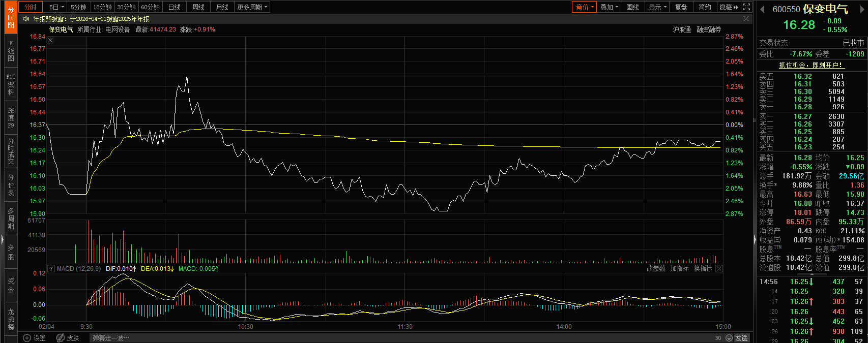Open 深度F9 in left sidebar
The height and width of the screenshot is (343, 868).
pos(11,118)
